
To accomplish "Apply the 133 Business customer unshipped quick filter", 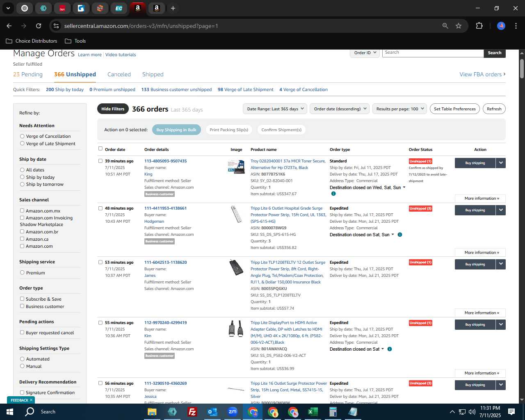I will point(177,89).
